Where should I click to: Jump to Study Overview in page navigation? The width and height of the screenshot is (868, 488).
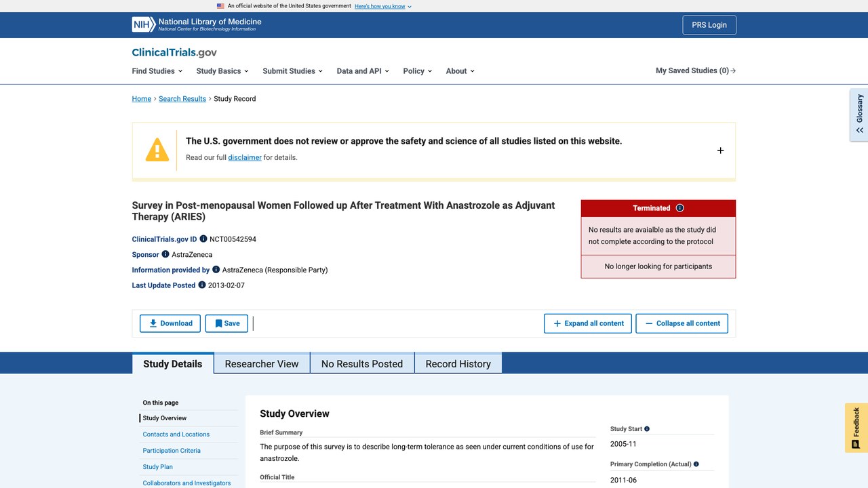165,418
